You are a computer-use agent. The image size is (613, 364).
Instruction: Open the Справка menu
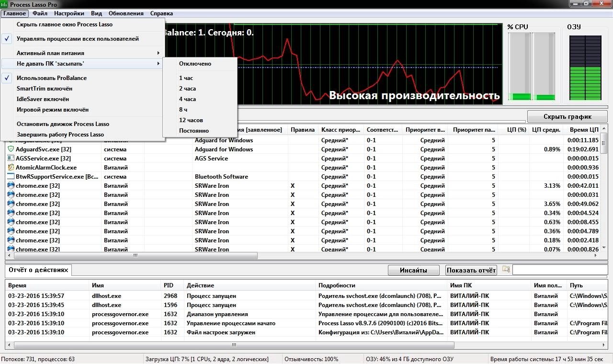pyautogui.click(x=161, y=13)
